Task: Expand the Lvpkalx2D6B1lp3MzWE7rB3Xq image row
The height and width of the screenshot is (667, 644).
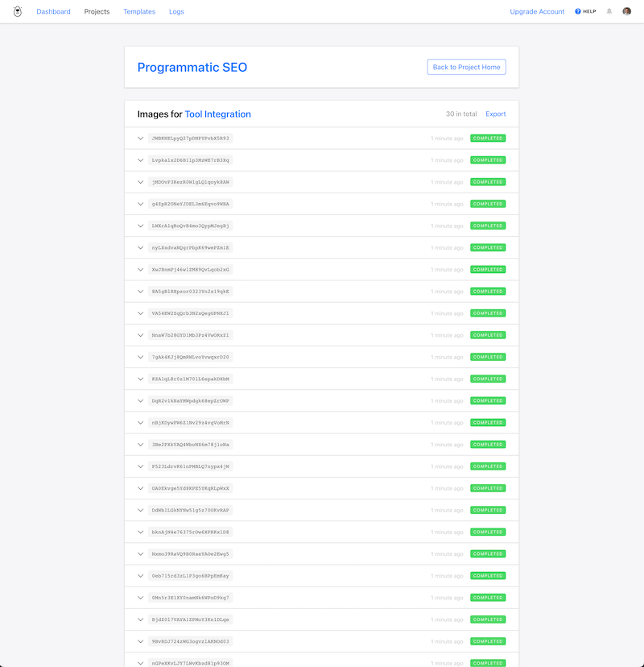Action: [140, 160]
